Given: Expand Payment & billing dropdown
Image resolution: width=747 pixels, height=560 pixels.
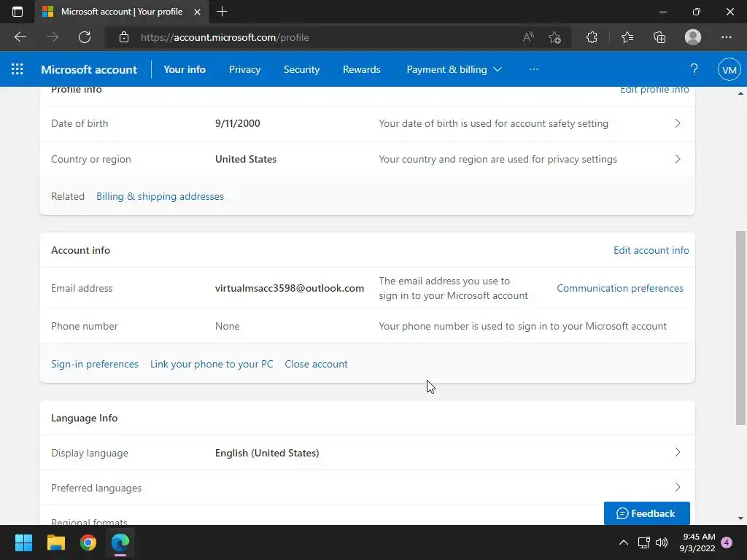Looking at the screenshot, I should 454,69.
